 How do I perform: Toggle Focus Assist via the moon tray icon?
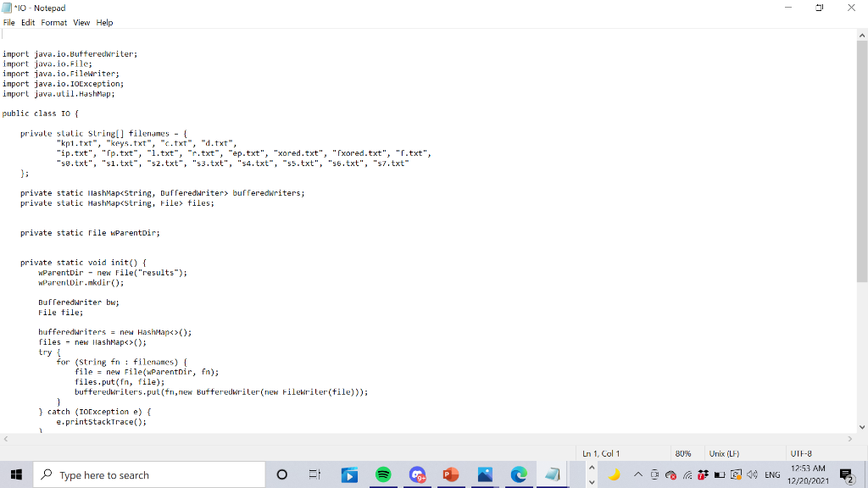coord(615,474)
